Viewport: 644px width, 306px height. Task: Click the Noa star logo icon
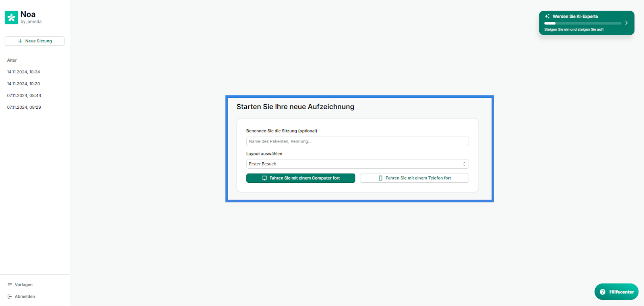click(x=11, y=18)
